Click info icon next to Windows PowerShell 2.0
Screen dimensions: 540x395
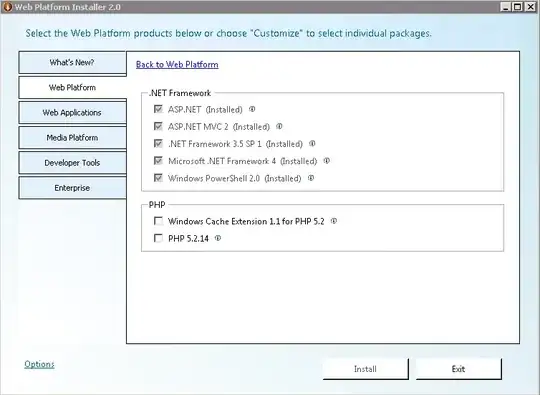point(311,178)
